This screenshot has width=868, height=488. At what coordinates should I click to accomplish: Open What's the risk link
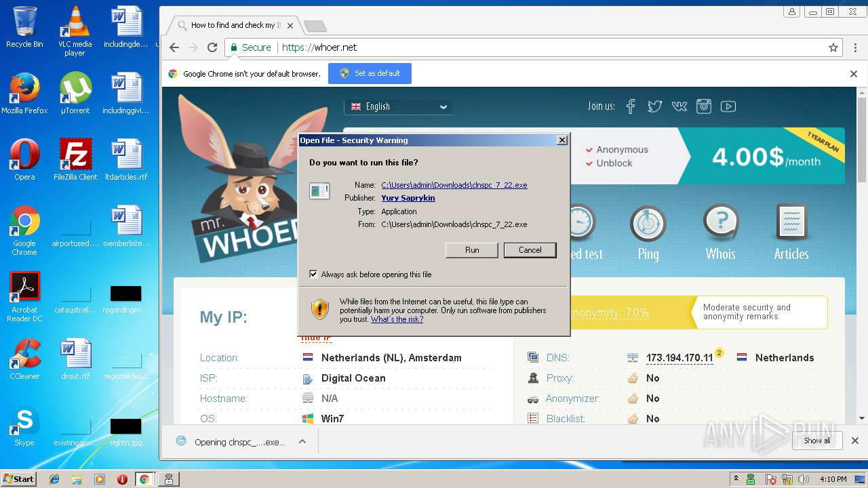(397, 319)
